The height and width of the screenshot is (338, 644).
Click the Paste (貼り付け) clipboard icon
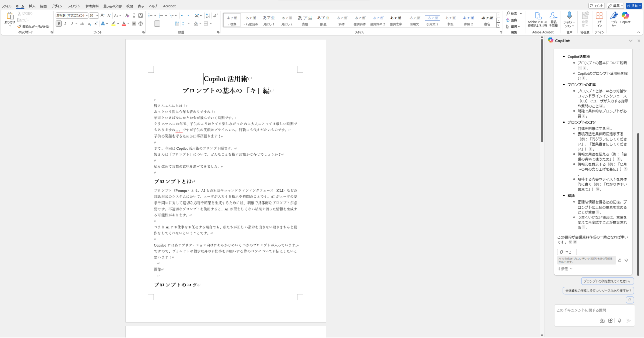point(10,16)
